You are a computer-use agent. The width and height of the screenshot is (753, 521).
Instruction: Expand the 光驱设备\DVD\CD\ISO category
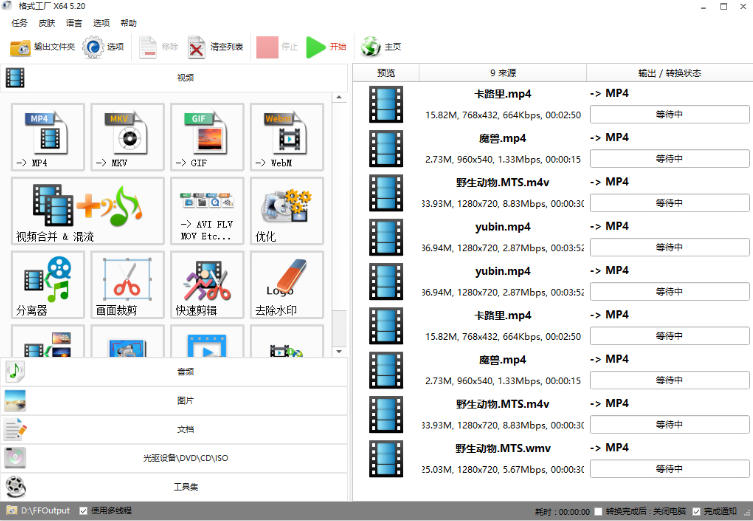click(174, 458)
